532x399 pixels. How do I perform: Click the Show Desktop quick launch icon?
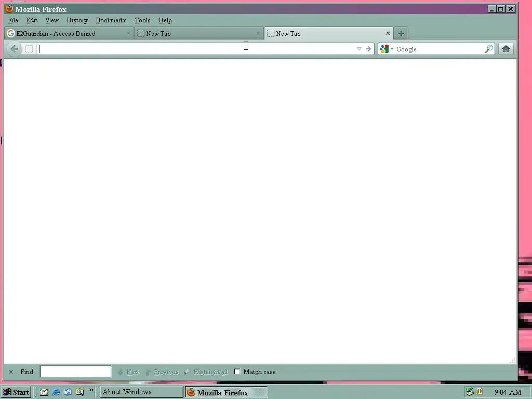pos(44,392)
